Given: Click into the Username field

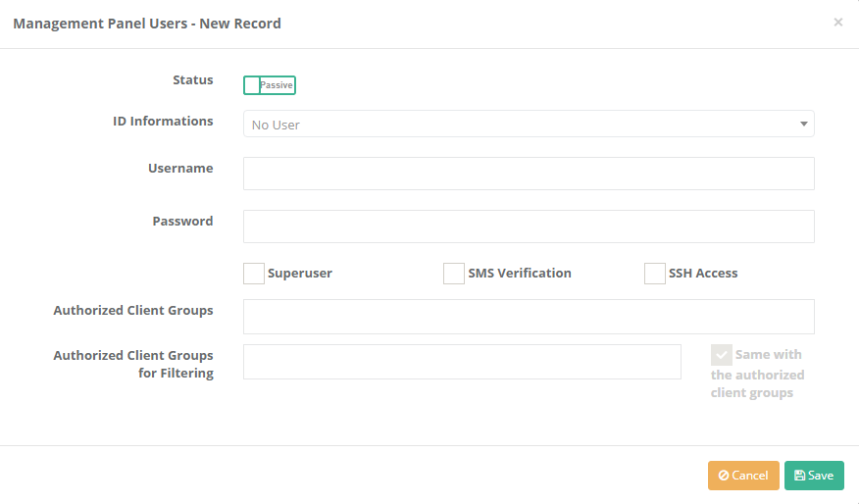Looking at the screenshot, I should (529, 174).
